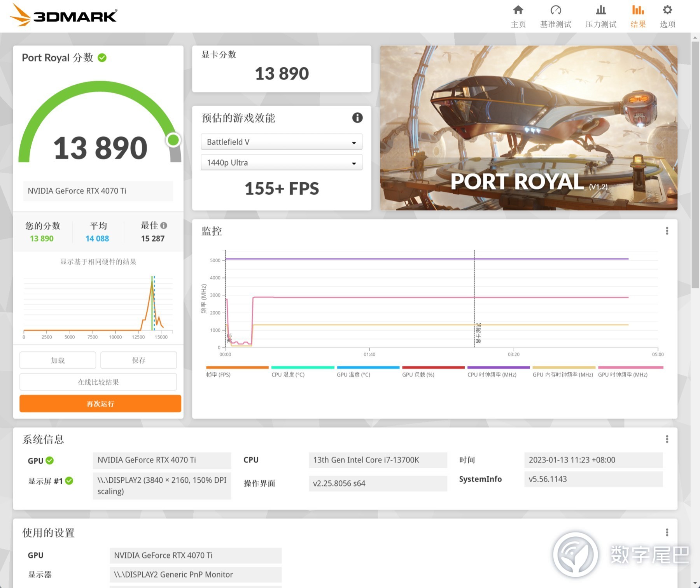700x588 pixels.
Task: Click the 显卡分数 13 890 score card
Action: 282,69
